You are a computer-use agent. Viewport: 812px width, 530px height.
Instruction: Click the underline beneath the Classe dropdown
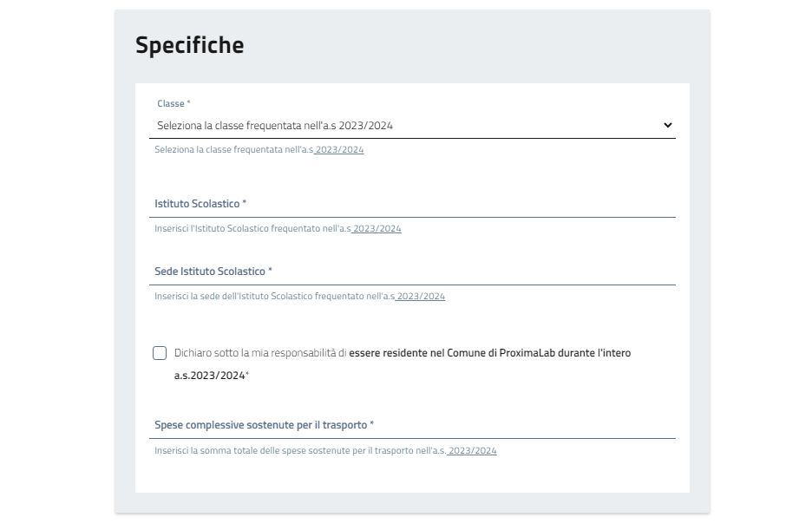click(x=415, y=139)
